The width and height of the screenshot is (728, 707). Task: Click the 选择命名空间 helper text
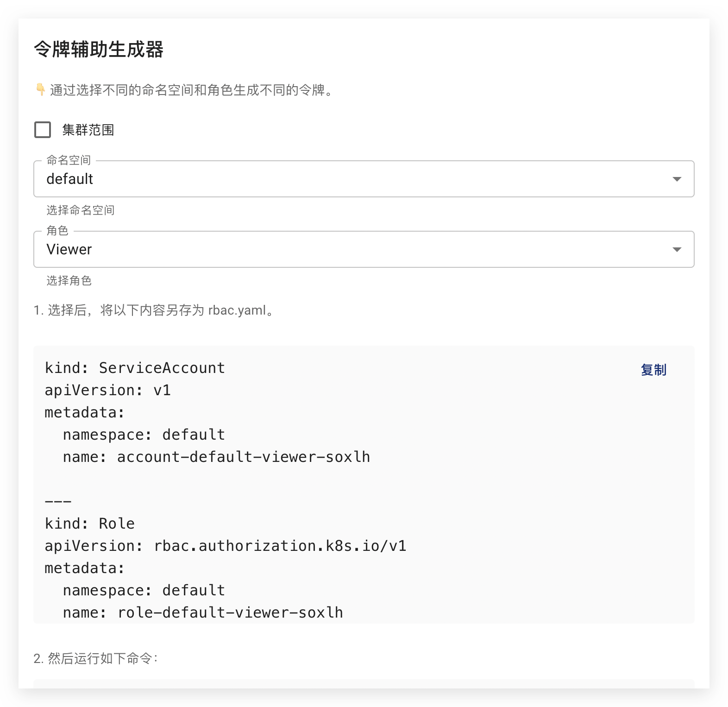point(81,210)
